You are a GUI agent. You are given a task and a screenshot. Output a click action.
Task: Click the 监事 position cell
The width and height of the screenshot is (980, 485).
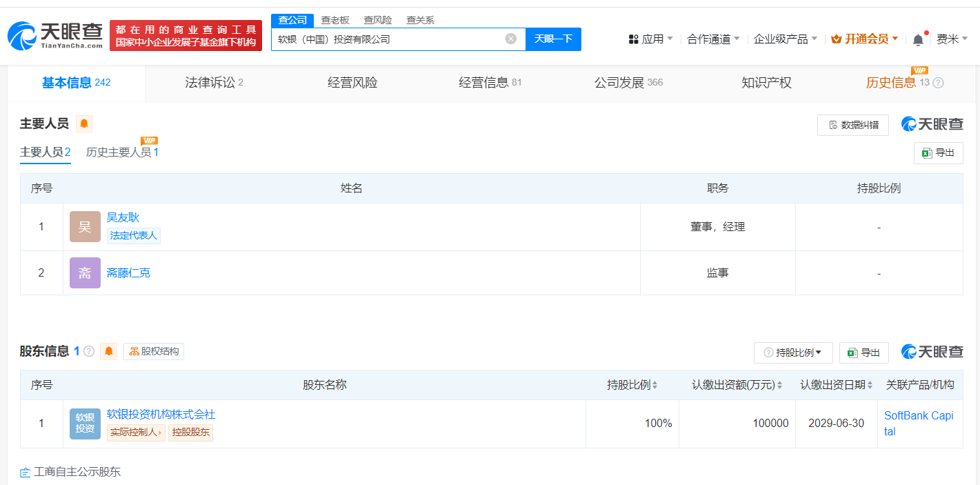tap(718, 273)
